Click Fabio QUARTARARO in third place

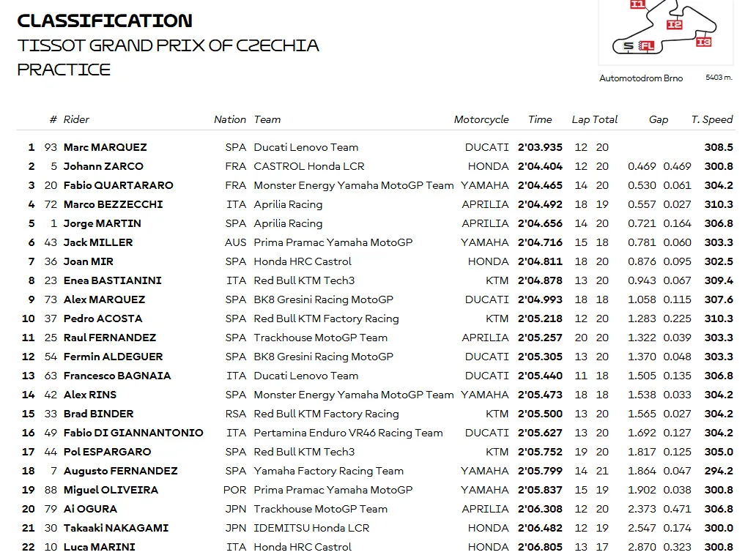[118, 185]
